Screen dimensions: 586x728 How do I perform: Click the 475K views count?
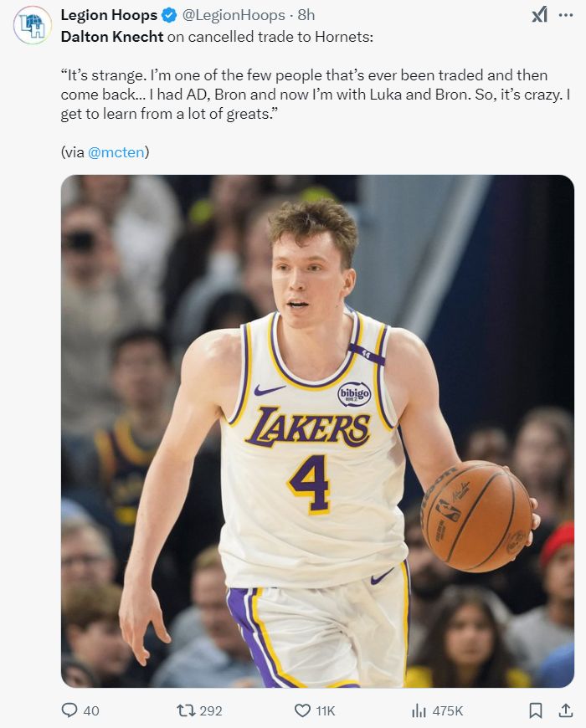(448, 710)
